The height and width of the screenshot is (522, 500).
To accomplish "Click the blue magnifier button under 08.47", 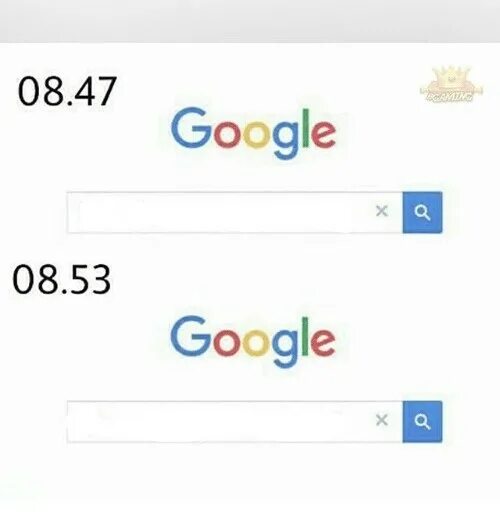I will (422, 212).
